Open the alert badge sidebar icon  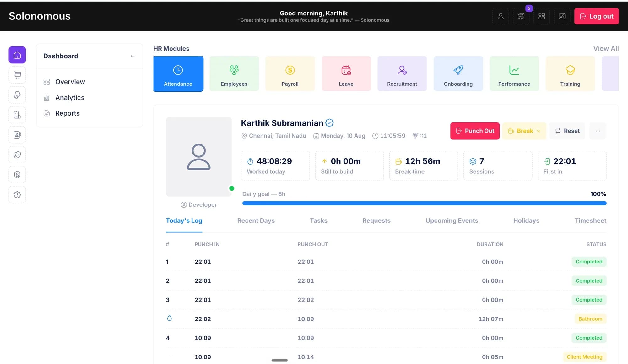[17, 195]
